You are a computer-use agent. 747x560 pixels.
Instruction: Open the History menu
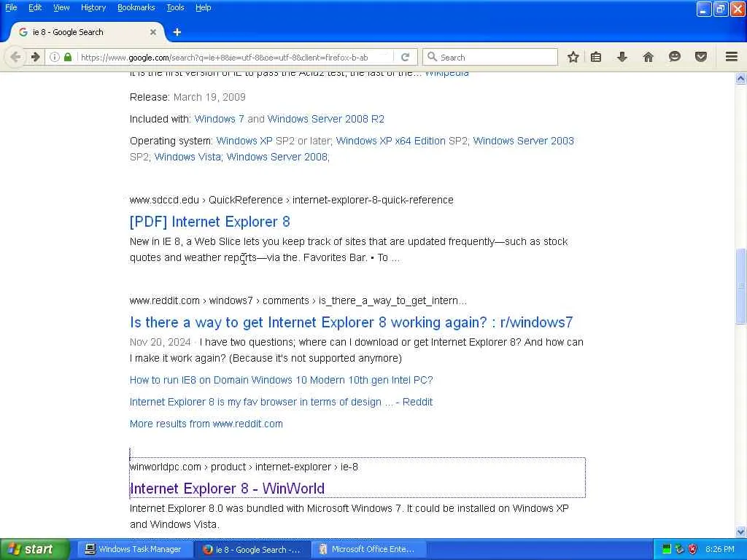coord(93,7)
